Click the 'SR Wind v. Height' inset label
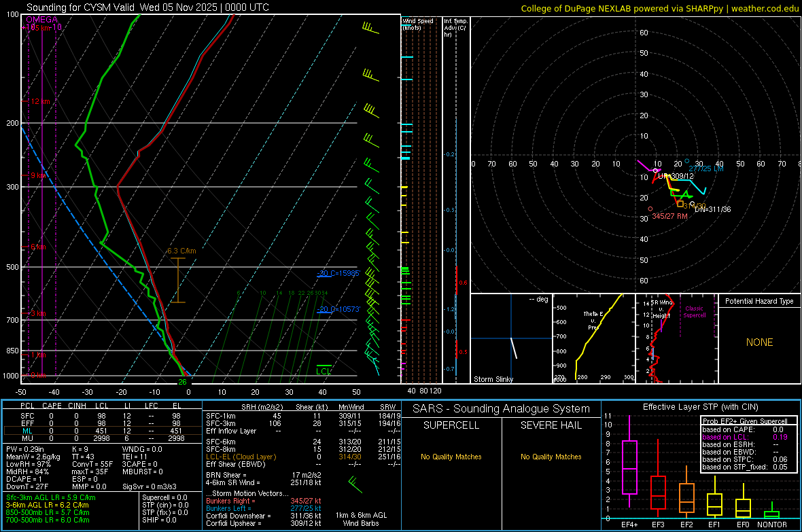802x532 pixels. point(661,309)
